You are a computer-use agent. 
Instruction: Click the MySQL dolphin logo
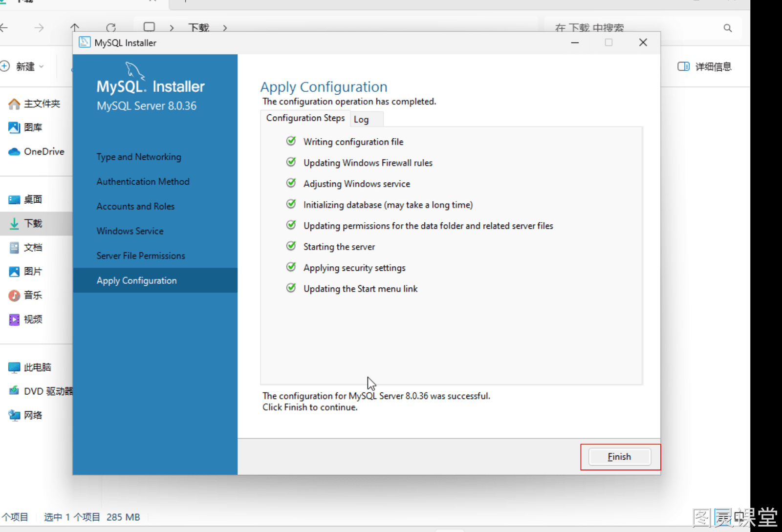[x=135, y=70]
